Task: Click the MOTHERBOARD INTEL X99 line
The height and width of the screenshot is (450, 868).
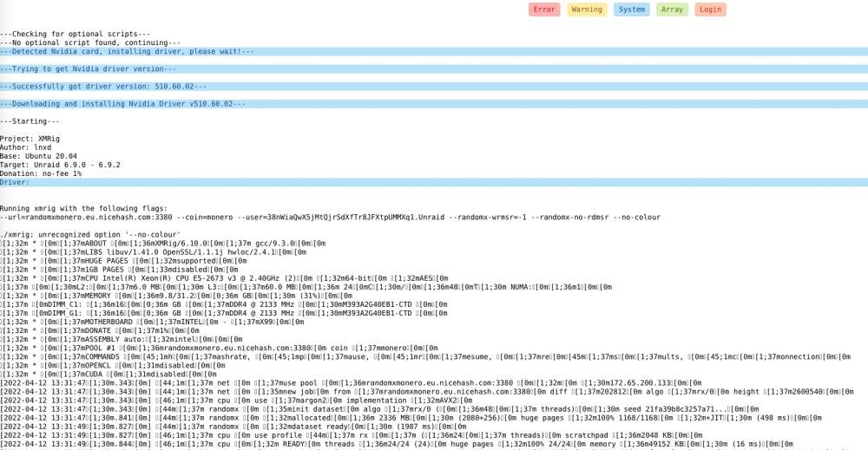Action: tap(152, 322)
